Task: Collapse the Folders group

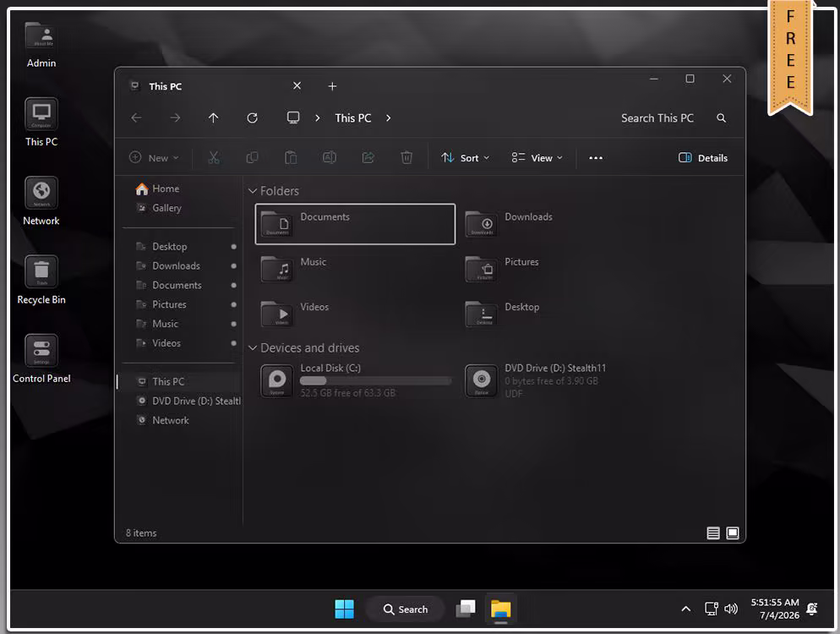Action: click(x=253, y=191)
